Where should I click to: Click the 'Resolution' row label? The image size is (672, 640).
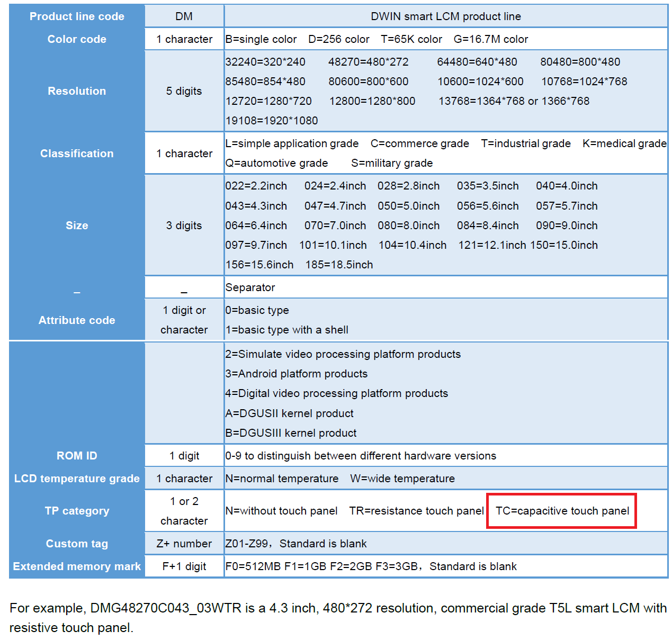point(77,91)
